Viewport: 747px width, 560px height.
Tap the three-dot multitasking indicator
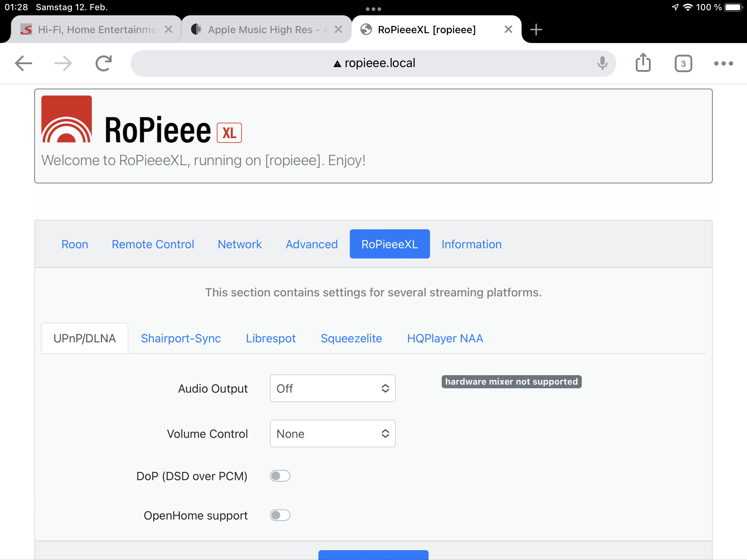click(x=373, y=9)
